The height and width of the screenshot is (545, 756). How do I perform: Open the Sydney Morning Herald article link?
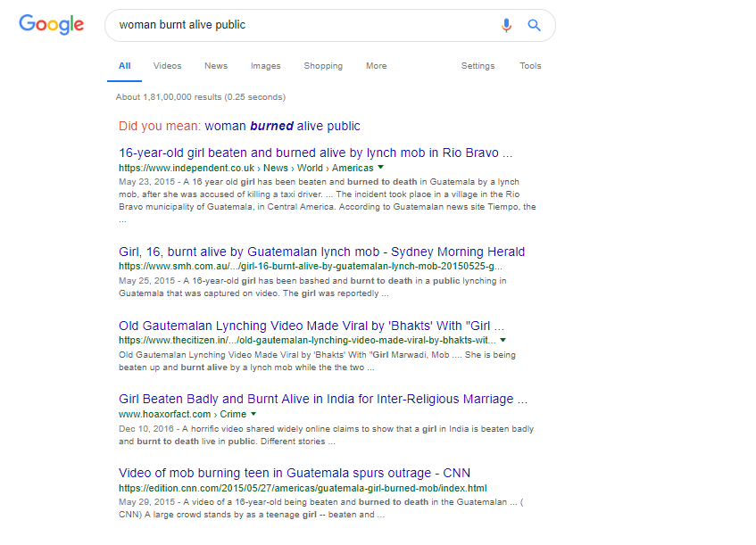pyautogui.click(x=322, y=251)
